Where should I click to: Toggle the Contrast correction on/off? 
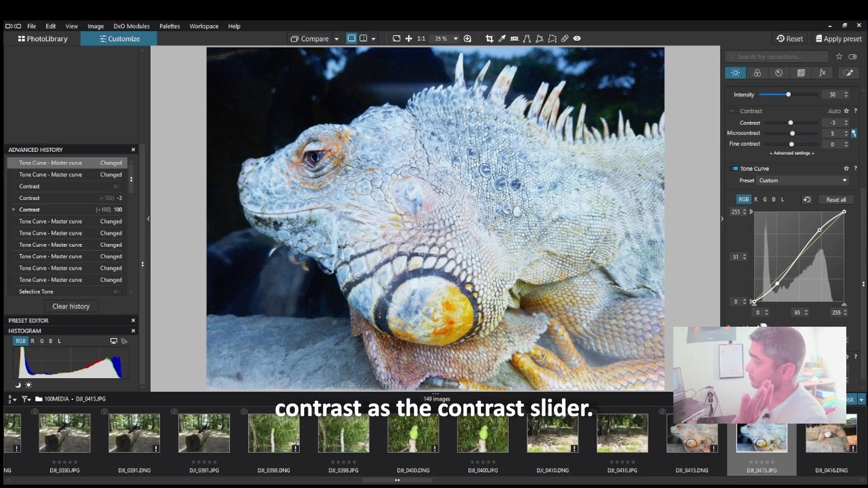point(733,111)
